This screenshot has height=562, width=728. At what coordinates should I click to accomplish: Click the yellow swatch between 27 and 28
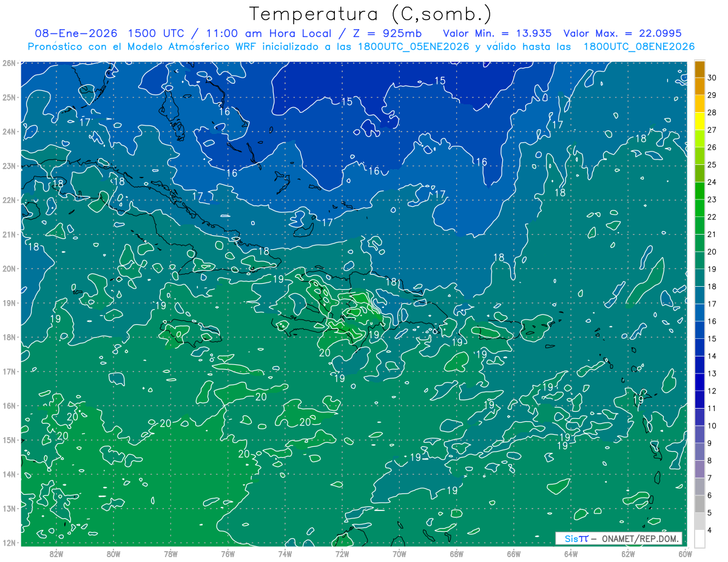pos(699,121)
